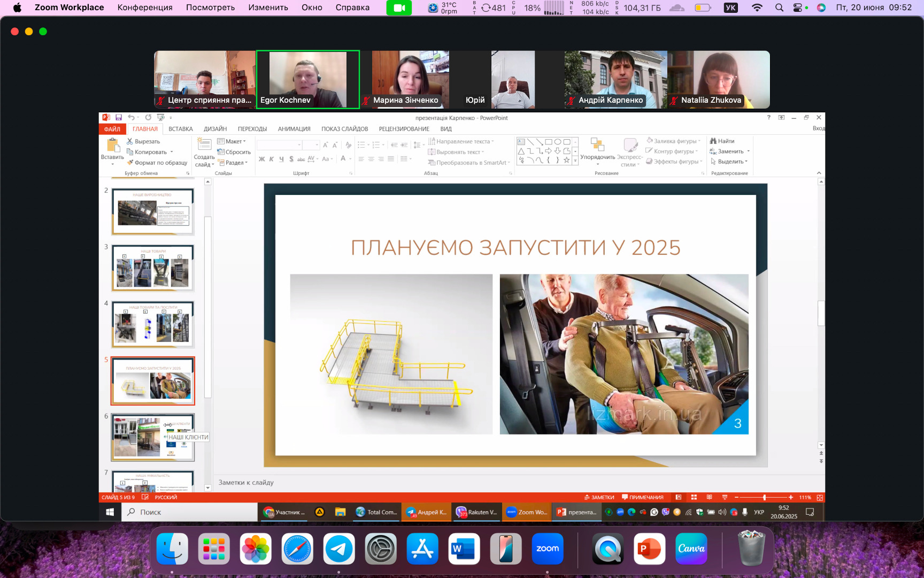Image resolution: width=924 pixels, height=578 pixels.
Task: Switch to the Вставка ribbon tab
Action: click(180, 129)
